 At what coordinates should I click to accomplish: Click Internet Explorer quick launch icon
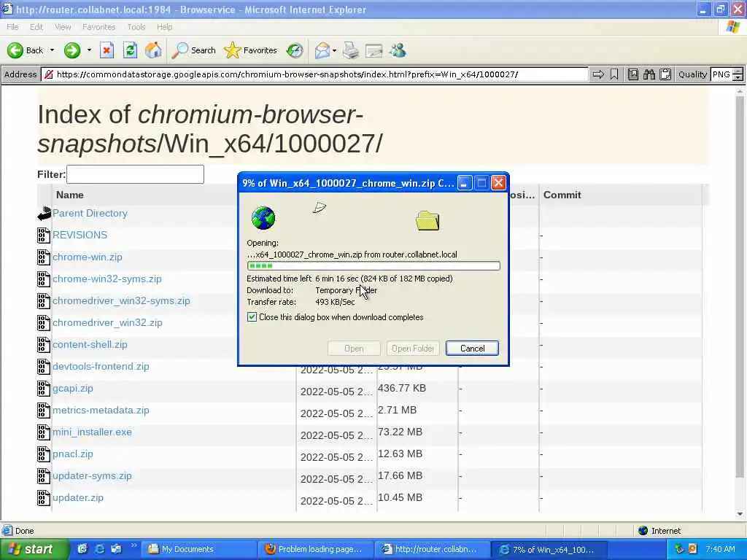click(x=99, y=549)
